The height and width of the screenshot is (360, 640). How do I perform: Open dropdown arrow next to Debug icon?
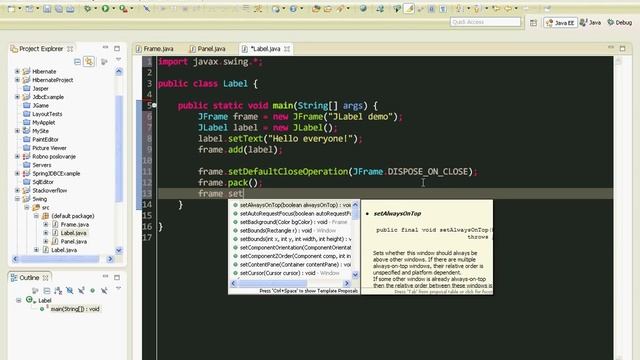pos(96,9)
